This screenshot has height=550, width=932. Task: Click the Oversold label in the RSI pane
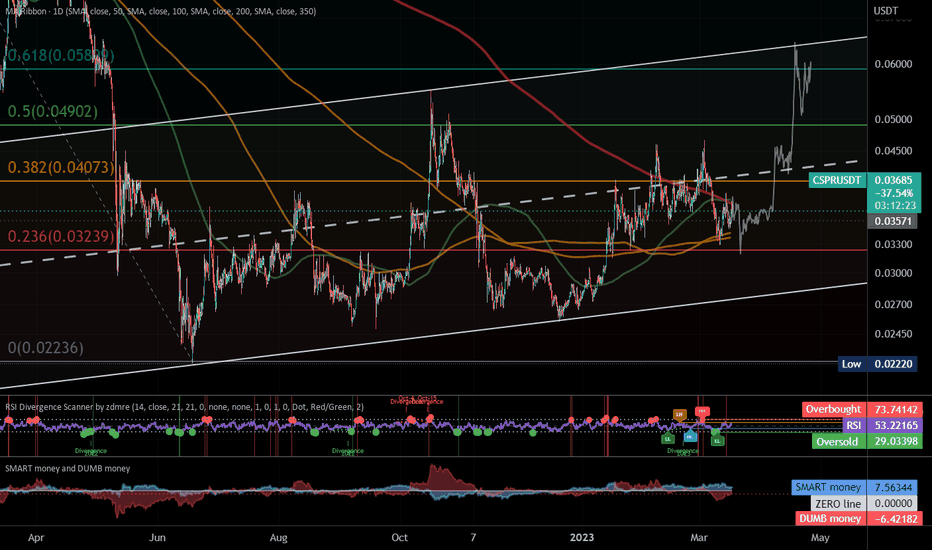pyautogui.click(x=837, y=441)
